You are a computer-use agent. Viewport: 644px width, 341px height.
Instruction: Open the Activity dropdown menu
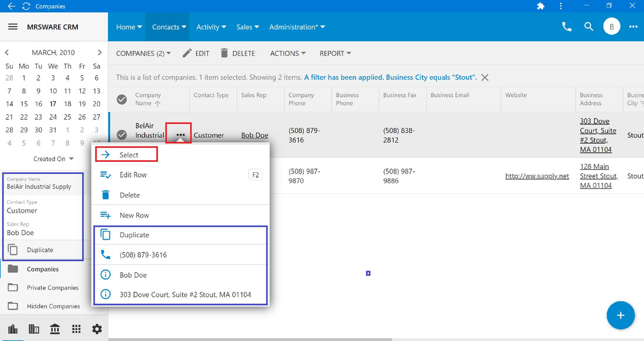tap(211, 27)
